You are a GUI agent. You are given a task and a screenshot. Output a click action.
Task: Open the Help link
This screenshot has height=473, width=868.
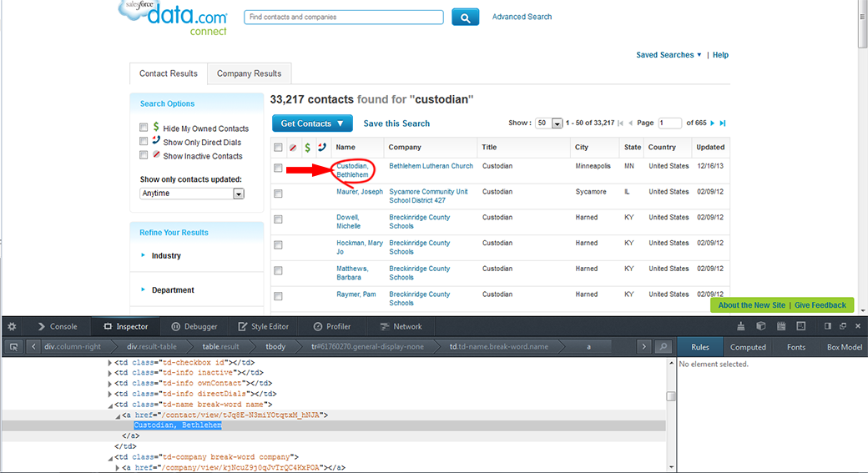point(720,55)
